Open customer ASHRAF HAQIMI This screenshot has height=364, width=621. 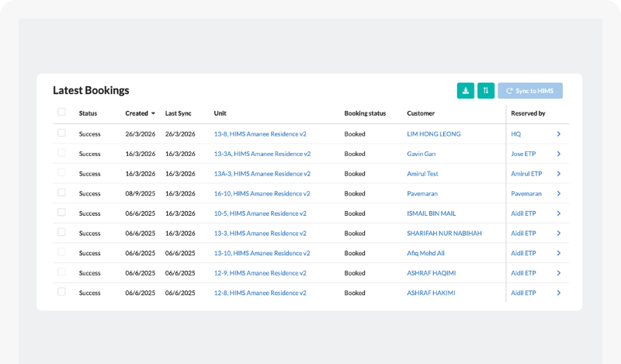pos(432,273)
